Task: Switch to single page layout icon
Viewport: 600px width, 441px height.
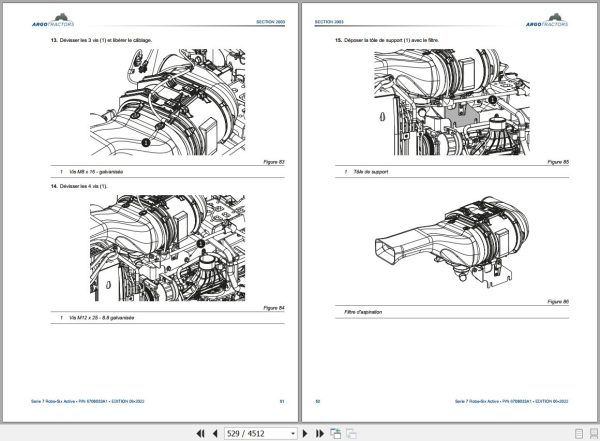Action: tap(579, 433)
